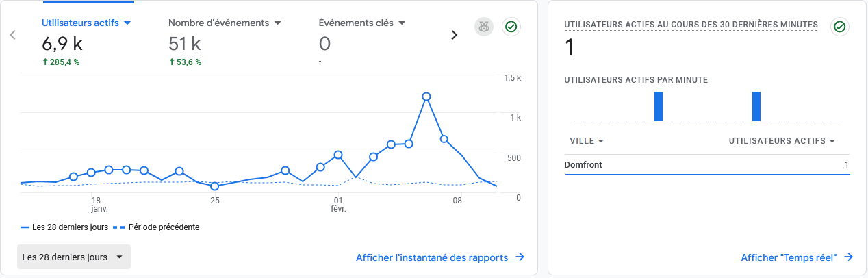868x278 pixels.
Task: Click arrow icon beside Afficher "Temps réel"
Action: tap(848, 257)
